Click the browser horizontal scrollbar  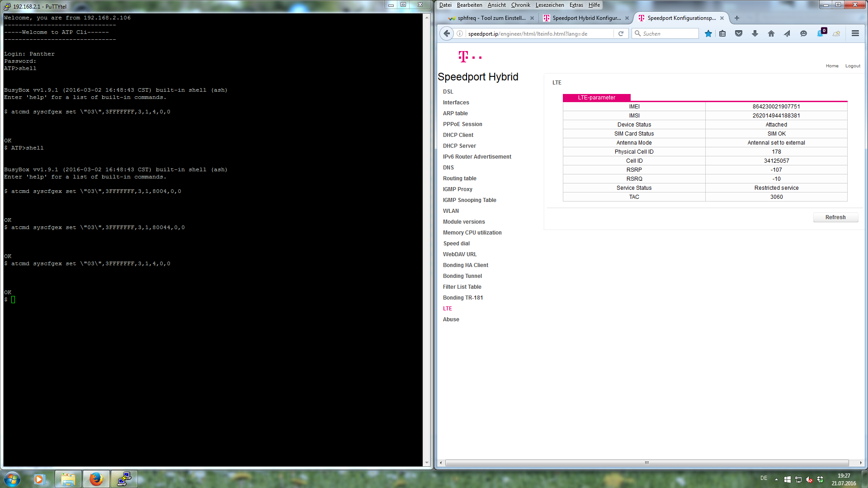[646, 463]
